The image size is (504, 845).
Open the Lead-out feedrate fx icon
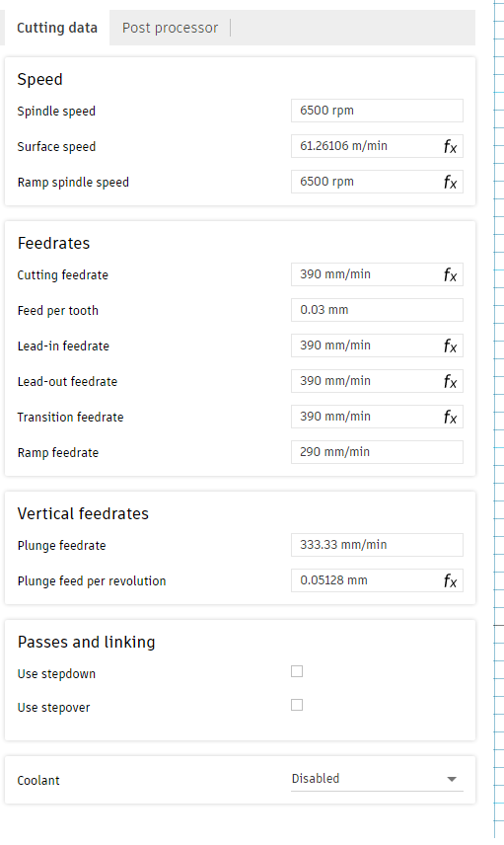450,382
